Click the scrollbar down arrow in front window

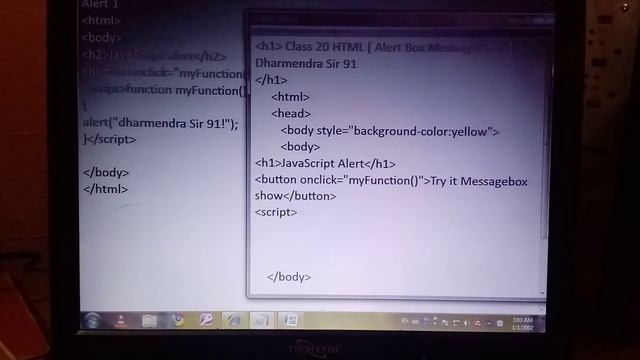pos(542,293)
